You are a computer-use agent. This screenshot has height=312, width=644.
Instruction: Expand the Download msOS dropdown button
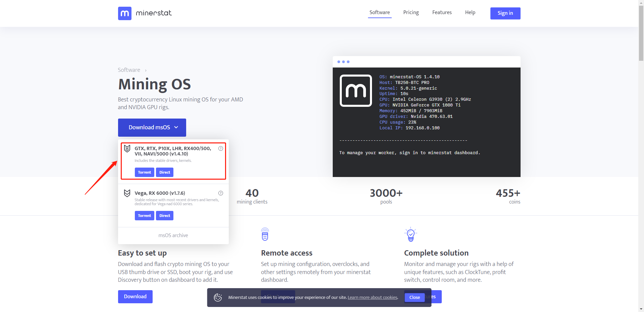tap(152, 128)
